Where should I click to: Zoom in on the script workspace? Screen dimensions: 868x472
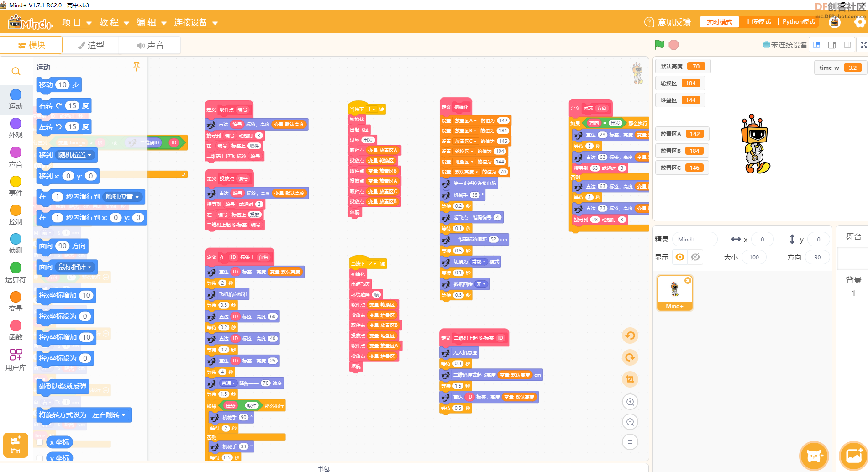(x=630, y=402)
